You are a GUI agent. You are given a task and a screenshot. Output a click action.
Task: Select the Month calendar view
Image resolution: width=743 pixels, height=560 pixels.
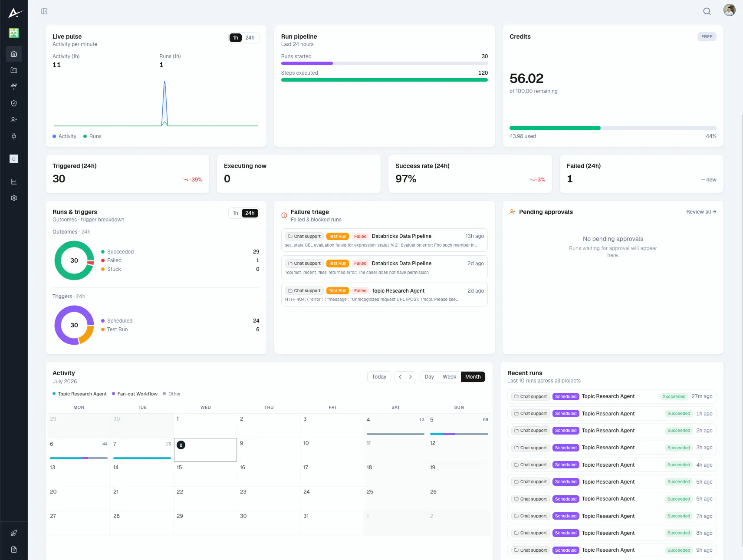473,377
